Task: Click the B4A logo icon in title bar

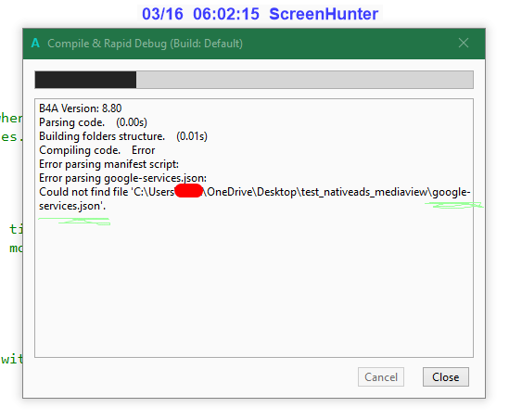Action: (35, 44)
